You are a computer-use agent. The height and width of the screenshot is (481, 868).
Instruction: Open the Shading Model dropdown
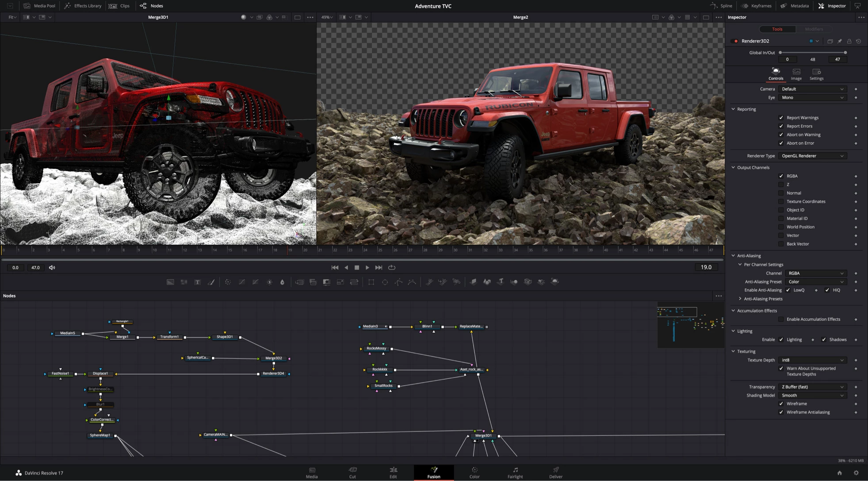(813, 395)
